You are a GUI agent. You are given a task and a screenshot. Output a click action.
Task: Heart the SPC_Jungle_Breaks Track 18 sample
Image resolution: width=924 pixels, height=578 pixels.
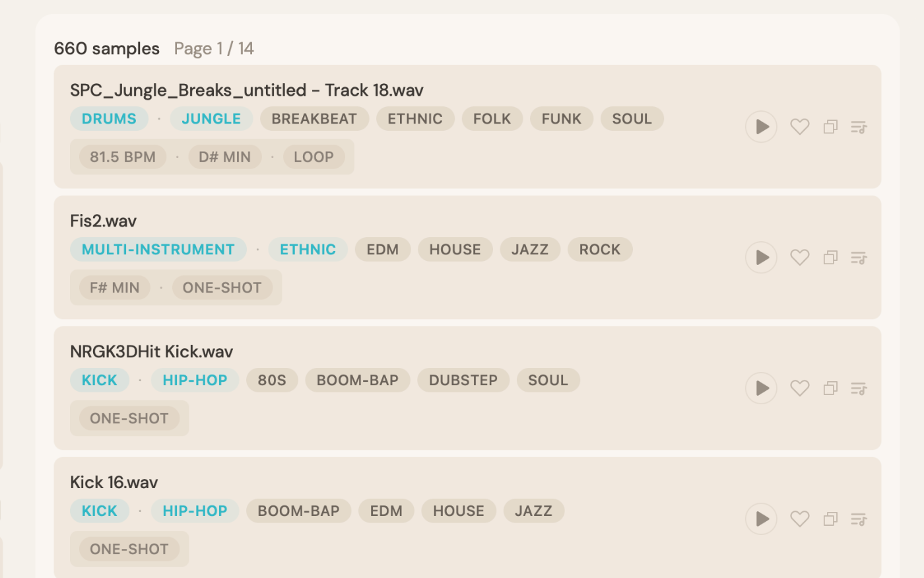tap(799, 126)
